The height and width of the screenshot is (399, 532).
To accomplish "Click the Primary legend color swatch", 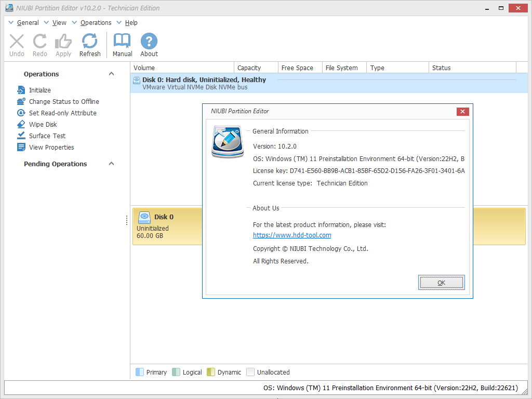I will 139,372.
